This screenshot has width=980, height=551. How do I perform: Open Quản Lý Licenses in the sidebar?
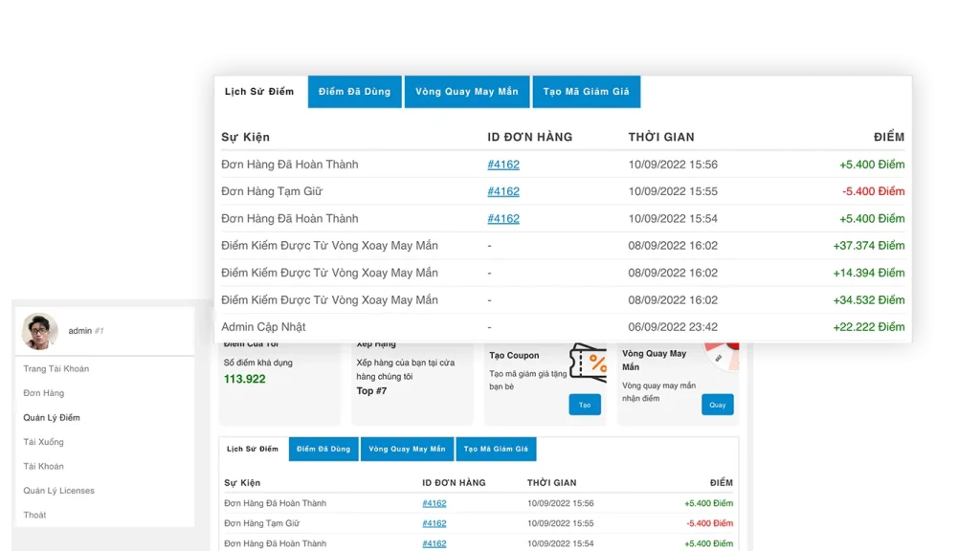pos(58,491)
